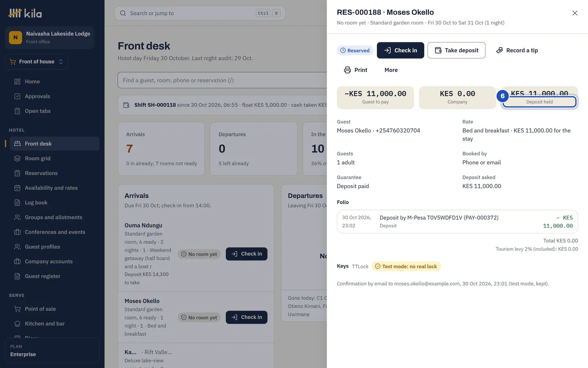Open the More actions menu
This screenshot has height=368, width=588.
click(x=391, y=70)
